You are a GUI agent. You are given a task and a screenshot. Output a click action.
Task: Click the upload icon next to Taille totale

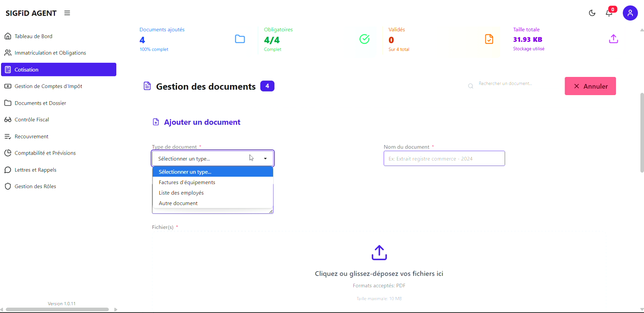click(613, 39)
